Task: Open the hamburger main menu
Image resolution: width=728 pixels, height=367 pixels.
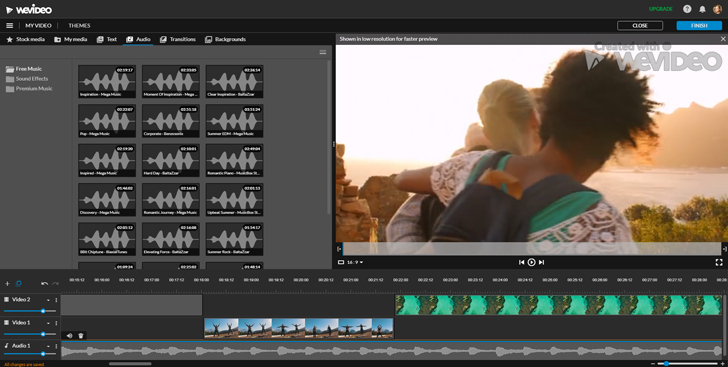Action: click(x=9, y=26)
